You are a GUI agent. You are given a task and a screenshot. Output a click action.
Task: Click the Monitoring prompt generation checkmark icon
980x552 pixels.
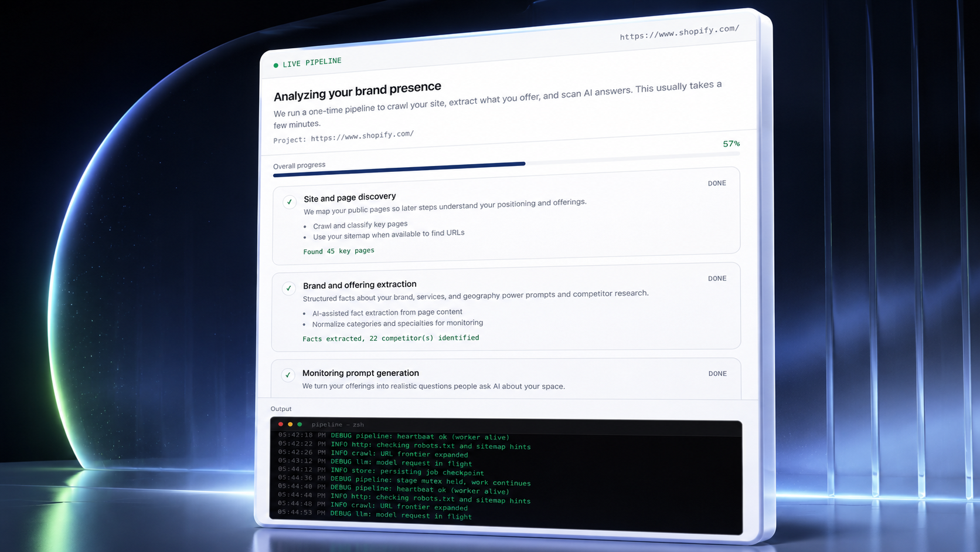pyautogui.click(x=288, y=375)
